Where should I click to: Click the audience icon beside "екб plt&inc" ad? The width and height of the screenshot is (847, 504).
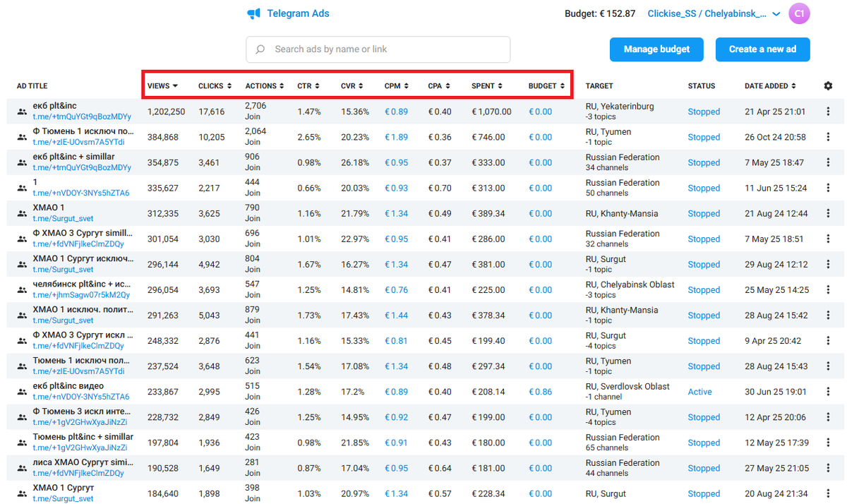(21, 111)
